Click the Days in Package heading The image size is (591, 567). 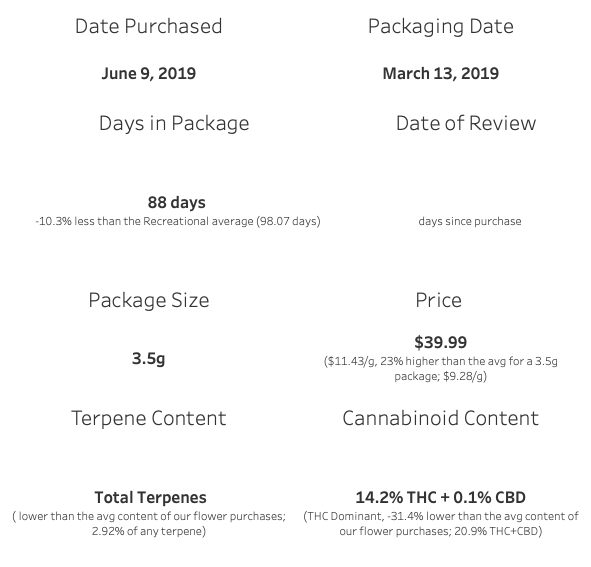[174, 124]
